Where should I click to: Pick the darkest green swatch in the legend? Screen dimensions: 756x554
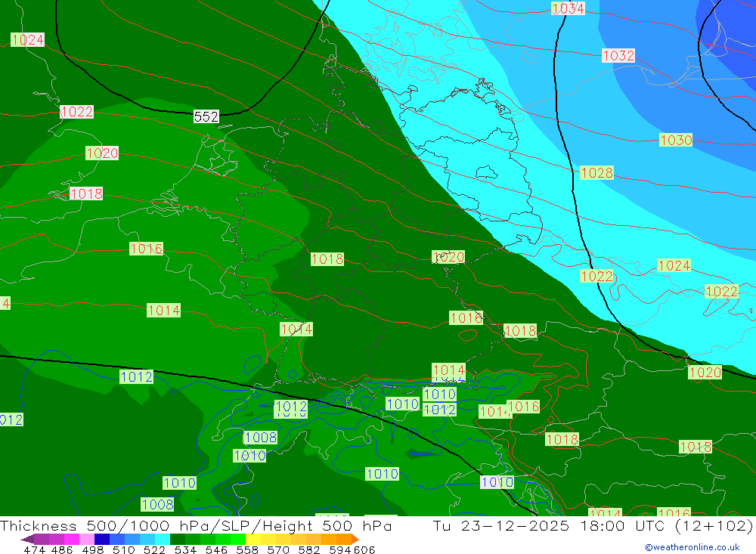point(178,539)
